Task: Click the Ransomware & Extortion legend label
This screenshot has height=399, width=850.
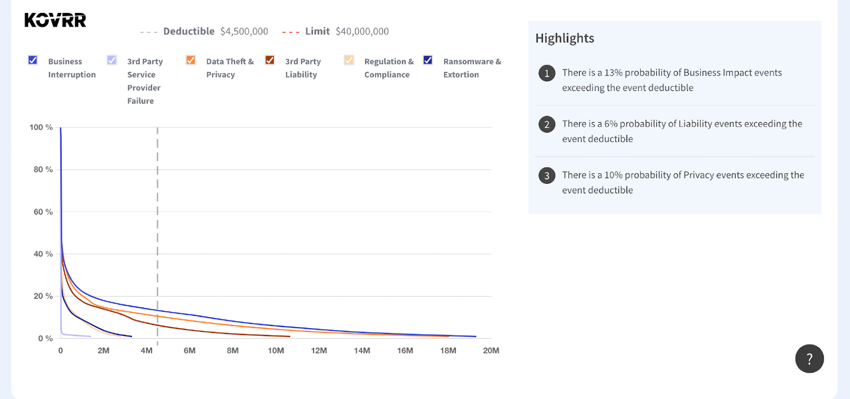Action: click(x=472, y=68)
